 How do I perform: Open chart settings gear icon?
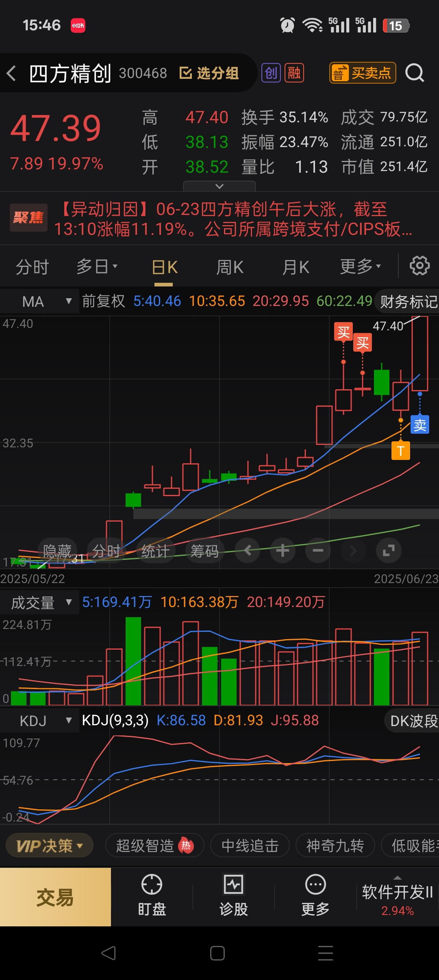[x=419, y=266]
